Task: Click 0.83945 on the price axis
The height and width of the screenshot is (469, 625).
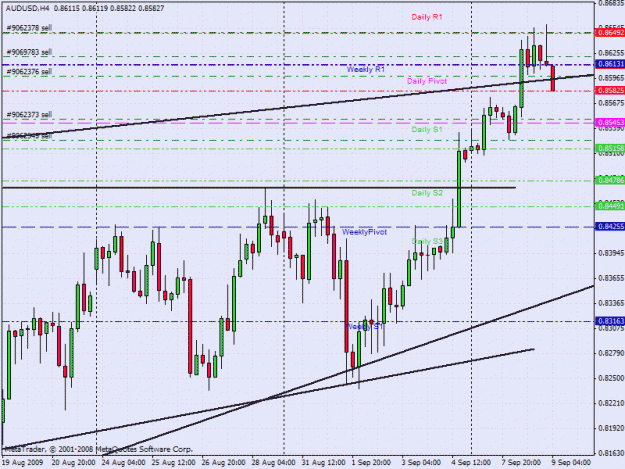Action: coord(611,253)
